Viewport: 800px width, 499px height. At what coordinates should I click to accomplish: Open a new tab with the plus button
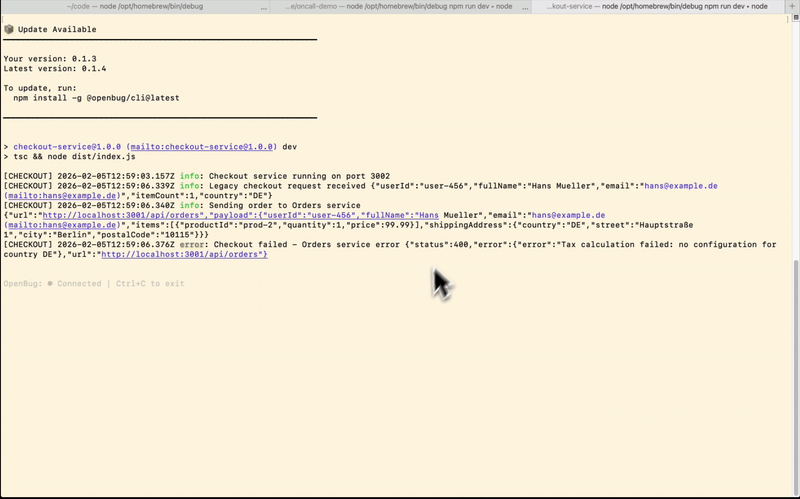pos(792,6)
